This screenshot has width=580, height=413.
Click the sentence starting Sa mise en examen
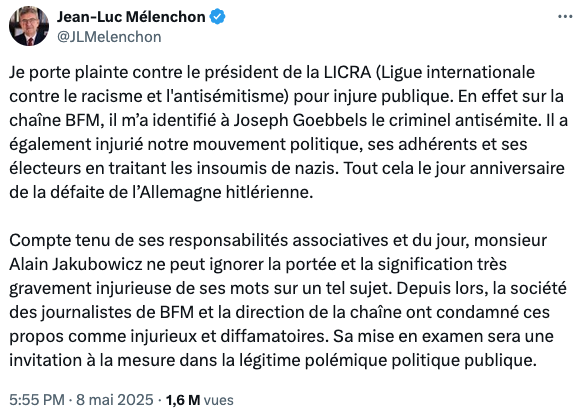(x=282, y=348)
